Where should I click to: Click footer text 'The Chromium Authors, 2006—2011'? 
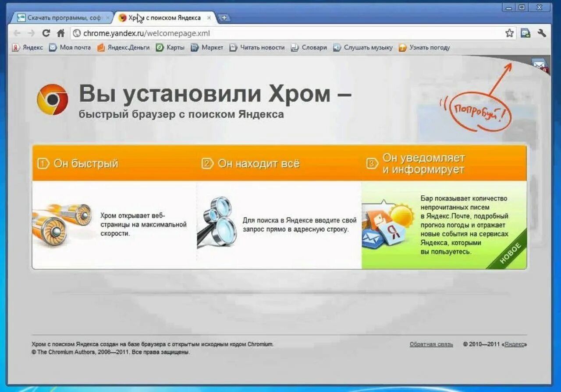coord(111,352)
